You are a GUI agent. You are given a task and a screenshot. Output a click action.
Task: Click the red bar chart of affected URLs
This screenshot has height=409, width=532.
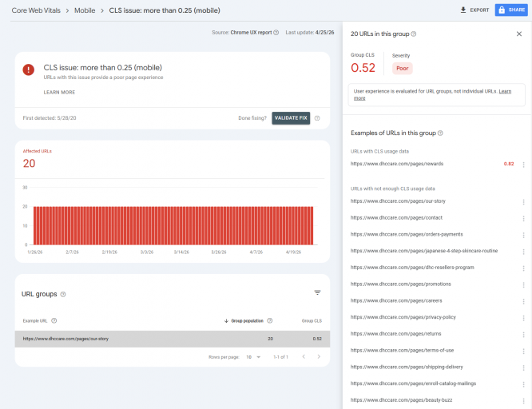click(x=173, y=225)
